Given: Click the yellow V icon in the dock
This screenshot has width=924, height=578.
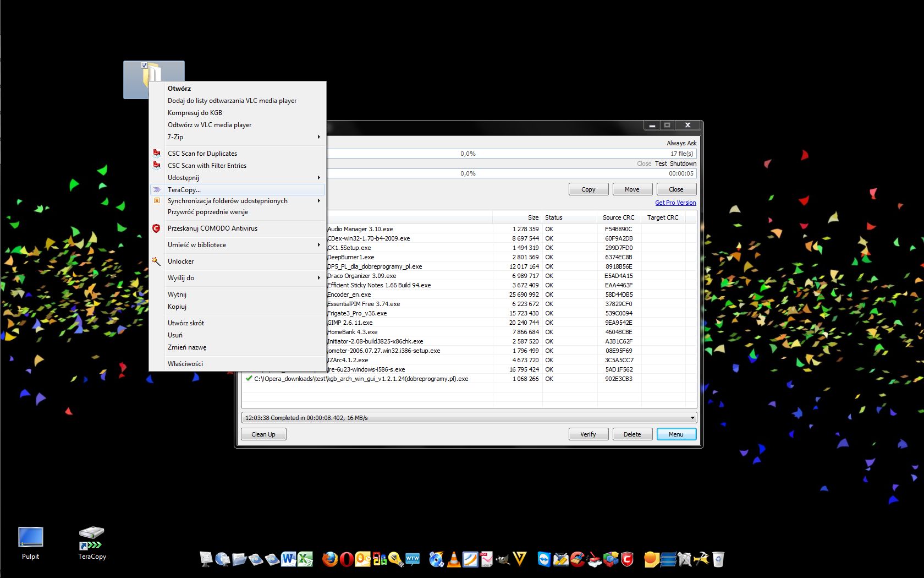Looking at the screenshot, I should tap(519, 559).
